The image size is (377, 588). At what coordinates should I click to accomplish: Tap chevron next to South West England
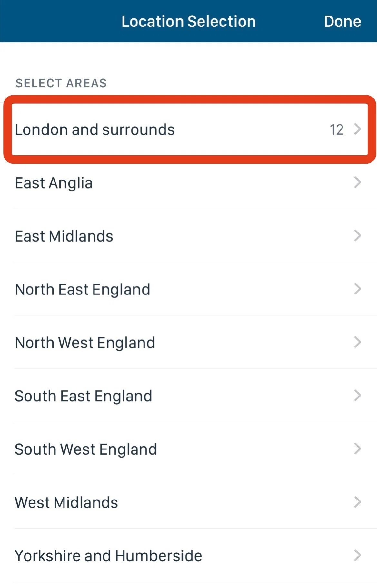pos(357,449)
